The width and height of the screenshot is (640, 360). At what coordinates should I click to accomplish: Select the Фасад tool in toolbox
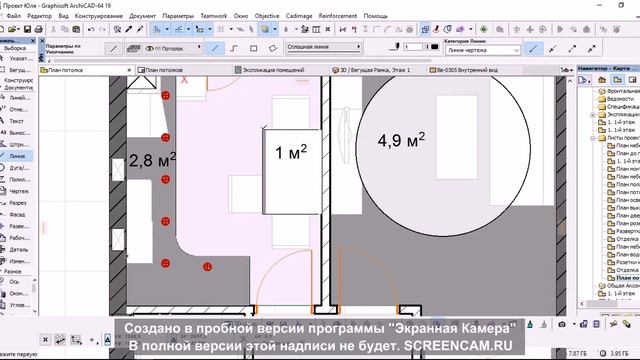(x=16, y=214)
